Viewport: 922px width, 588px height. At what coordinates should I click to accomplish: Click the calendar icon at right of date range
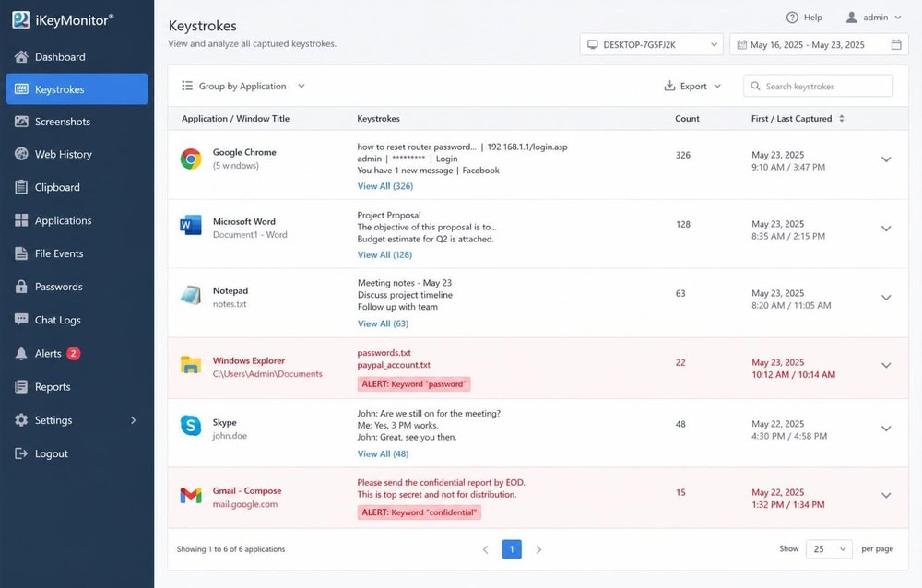coord(896,44)
